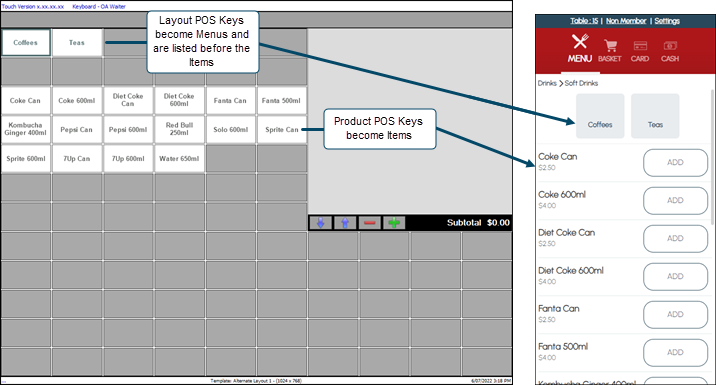Open the Coffees menu tile in mobile view
The height and width of the screenshot is (385, 716).
point(600,116)
